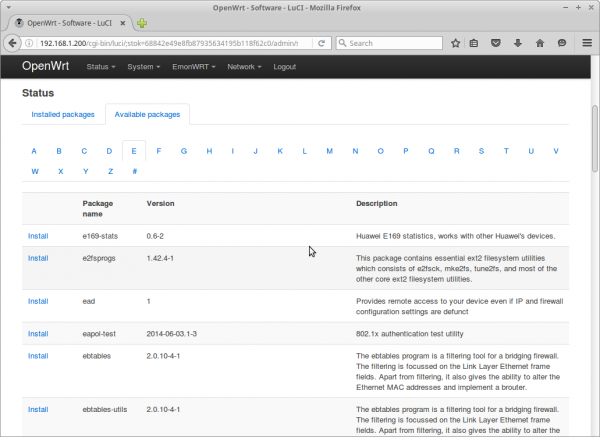This screenshot has height=437, width=600.
Task: Open the Downloads arrow icon
Action: pyautogui.click(x=518, y=43)
